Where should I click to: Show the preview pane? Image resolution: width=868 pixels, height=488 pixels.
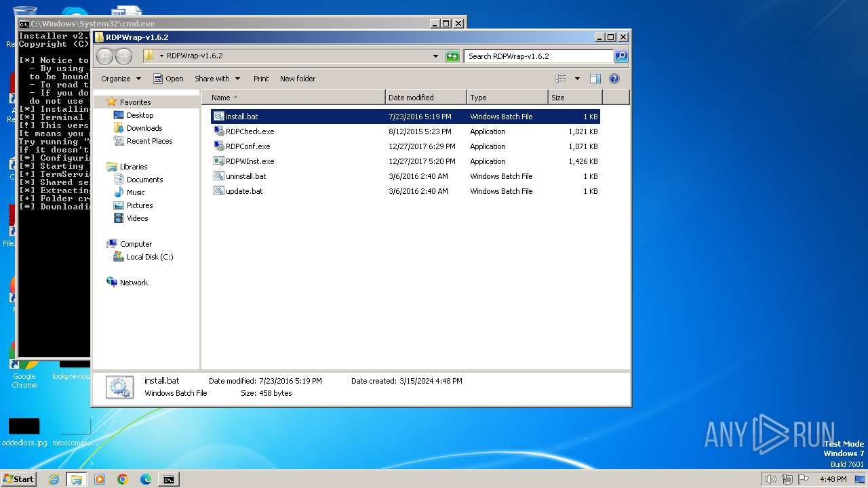[x=595, y=79]
